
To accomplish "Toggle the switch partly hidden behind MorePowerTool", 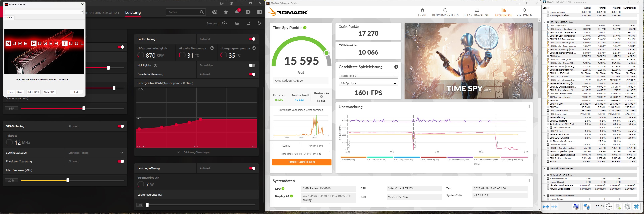I will [x=121, y=47].
